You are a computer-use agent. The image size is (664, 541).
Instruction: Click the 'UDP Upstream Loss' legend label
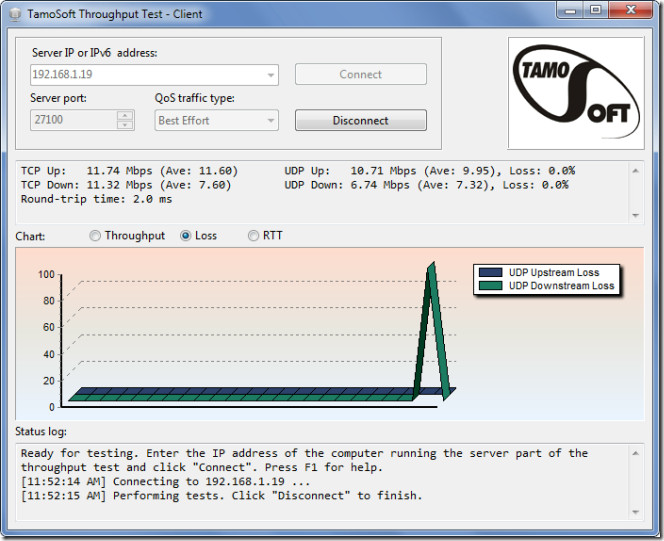click(x=554, y=272)
